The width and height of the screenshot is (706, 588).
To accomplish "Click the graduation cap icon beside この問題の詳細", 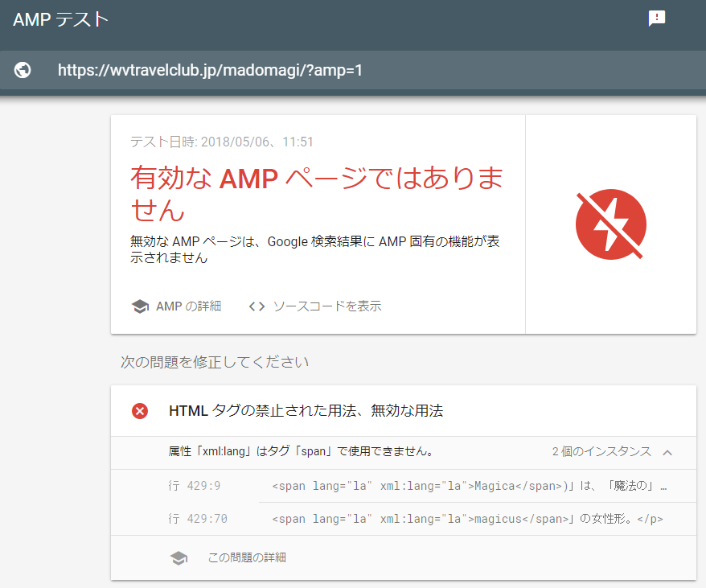I will coord(179,557).
